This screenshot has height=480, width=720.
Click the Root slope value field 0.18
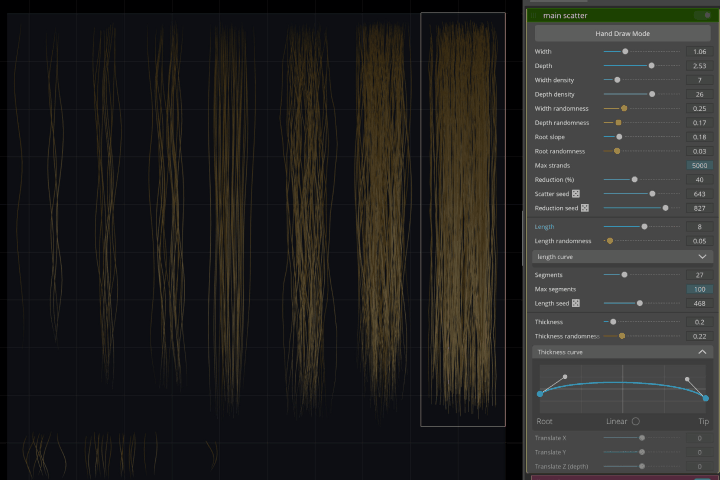click(x=699, y=137)
